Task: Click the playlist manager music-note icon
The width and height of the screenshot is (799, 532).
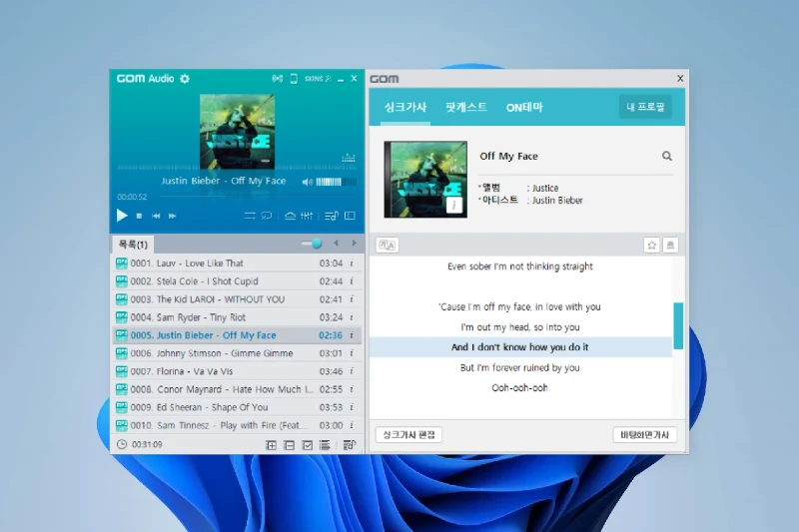Action: (x=350, y=445)
